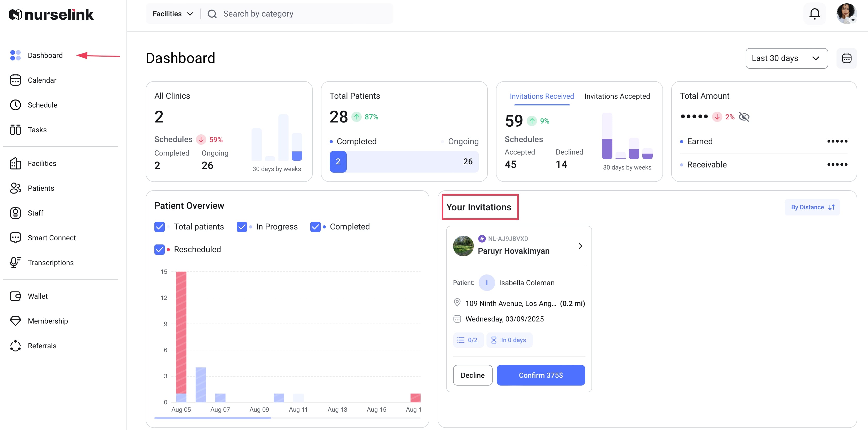Viewport: 868px width, 430px height.
Task: Reveal hidden Total Amount with eye icon
Action: tap(744, 117)
